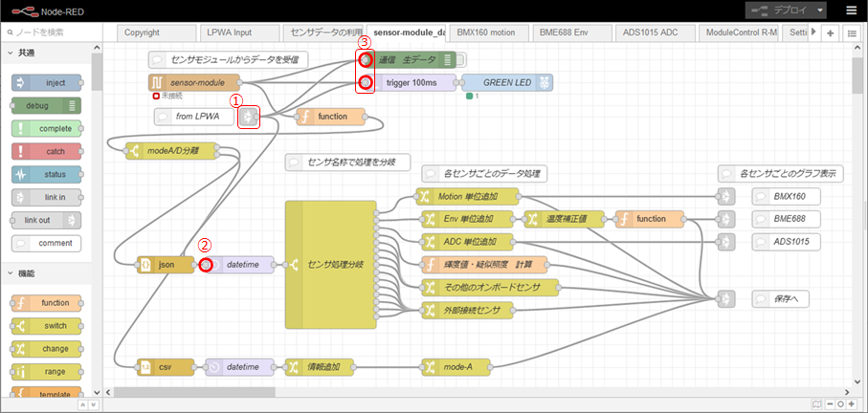Viewport: 868px width, 413px height.
Task: Click the inject node in the palette
Action: (47, 83)
